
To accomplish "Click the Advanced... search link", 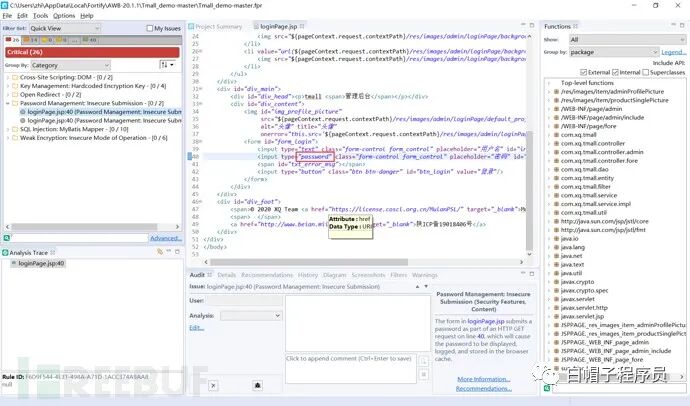I will tap(166, 238).
